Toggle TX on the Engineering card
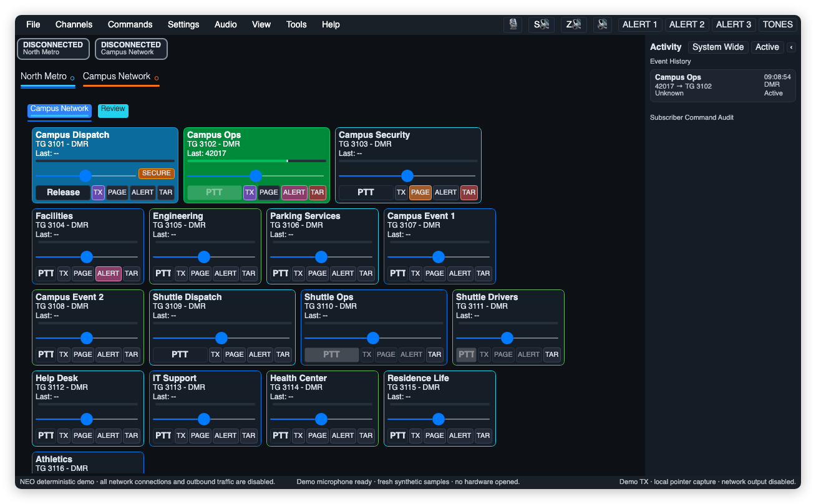Viewport: 816px width, 504px height. tap(181, 273)
